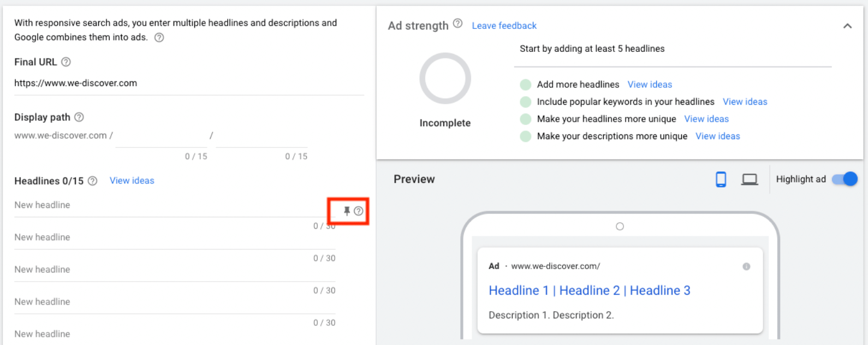Click 'Start by adding at least 5 headlines' text
The height and width of the screenshot is (345, 868).
click(592, 49)
